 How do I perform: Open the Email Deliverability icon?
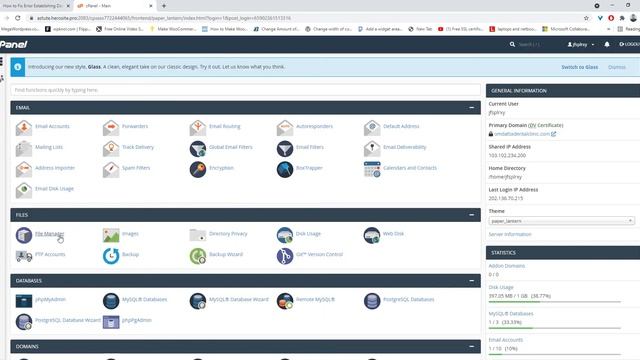(x=372, y=148)
